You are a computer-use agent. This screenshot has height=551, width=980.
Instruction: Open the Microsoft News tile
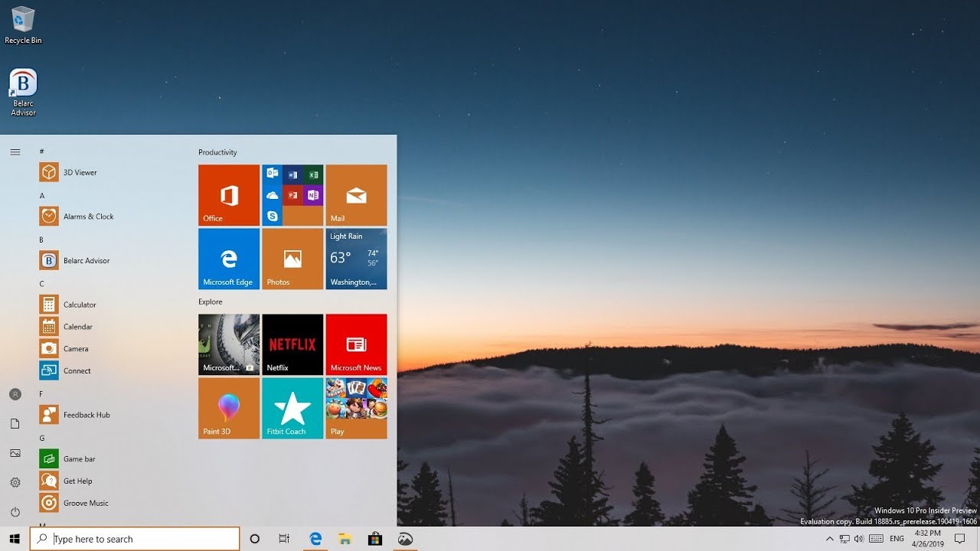click(356, 344)
